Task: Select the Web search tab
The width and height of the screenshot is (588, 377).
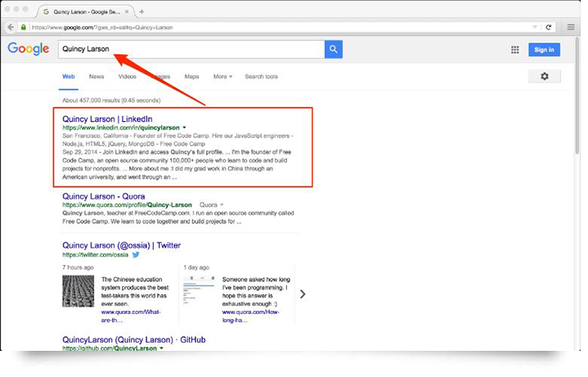Action: [x=70, y=77]
